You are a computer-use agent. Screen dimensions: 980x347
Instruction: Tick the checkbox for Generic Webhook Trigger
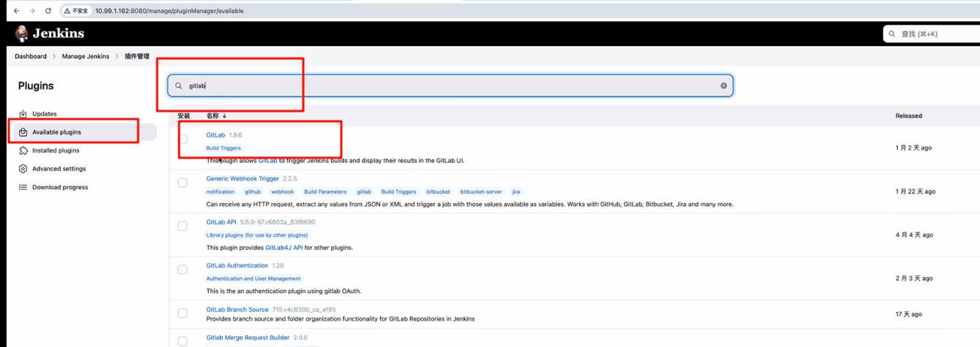pyautogui.click(x=183, y=183)
